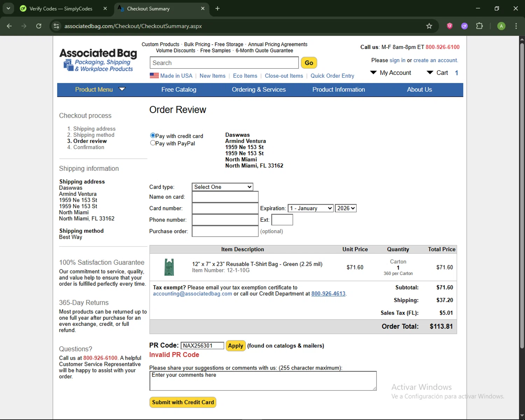Close the Verify Codes SimplyCodes tab
The image size is (525, 420).
pyautogui.click(x=105, y=8)
